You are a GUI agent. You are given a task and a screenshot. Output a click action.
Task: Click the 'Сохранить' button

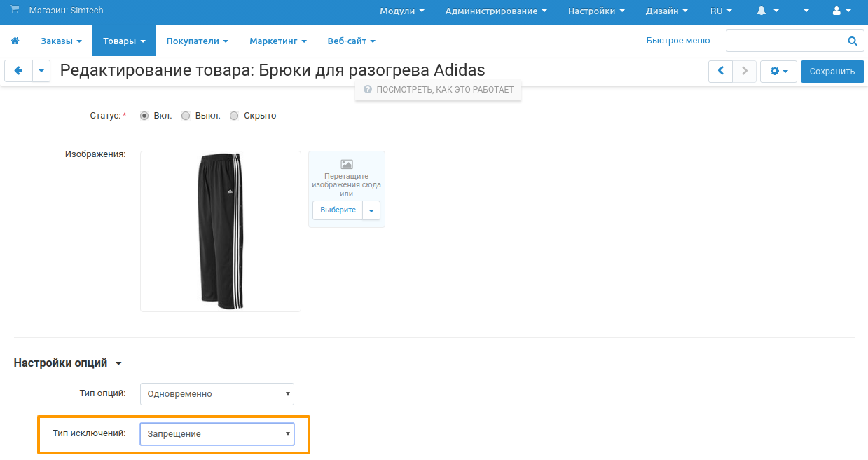coord(832,71)
